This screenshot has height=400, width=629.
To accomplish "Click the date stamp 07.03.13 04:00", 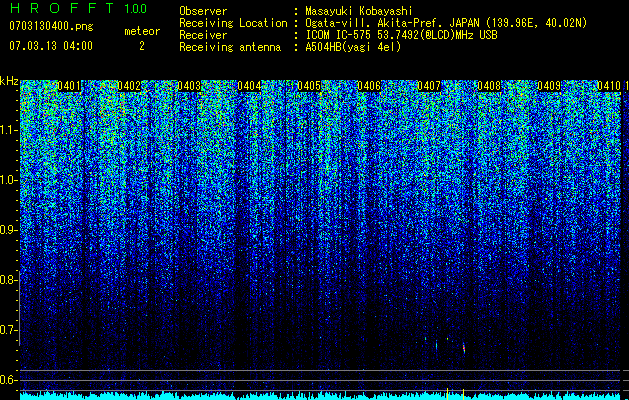I will tap(51, 46).
